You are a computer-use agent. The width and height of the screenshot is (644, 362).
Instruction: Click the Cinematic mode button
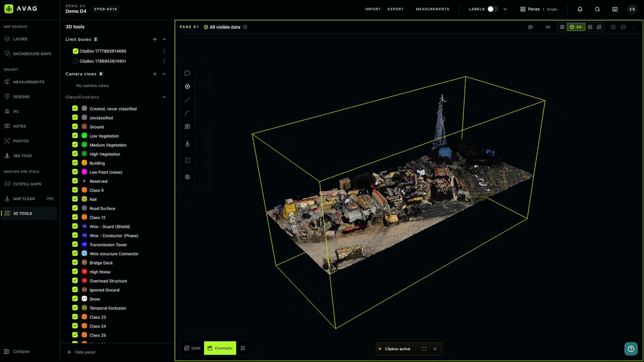220,348
